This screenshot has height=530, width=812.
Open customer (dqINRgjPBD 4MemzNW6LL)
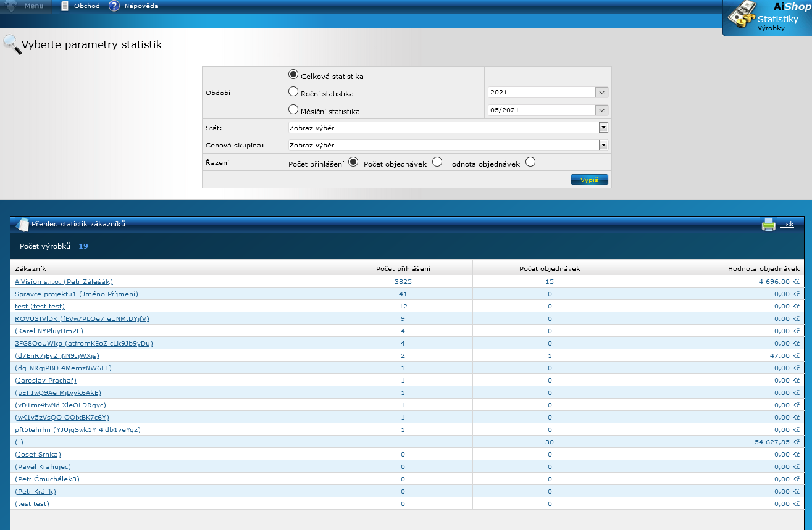click(x=63, y=368)
